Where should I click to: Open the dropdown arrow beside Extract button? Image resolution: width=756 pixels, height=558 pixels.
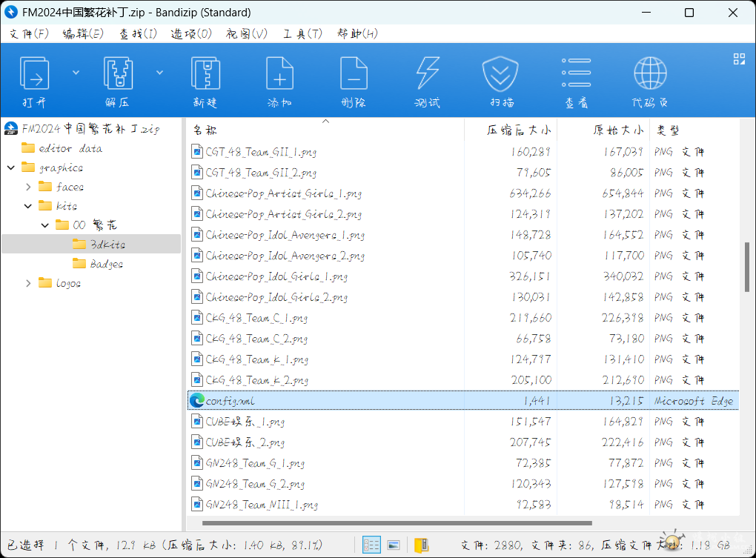coord(159,73)
